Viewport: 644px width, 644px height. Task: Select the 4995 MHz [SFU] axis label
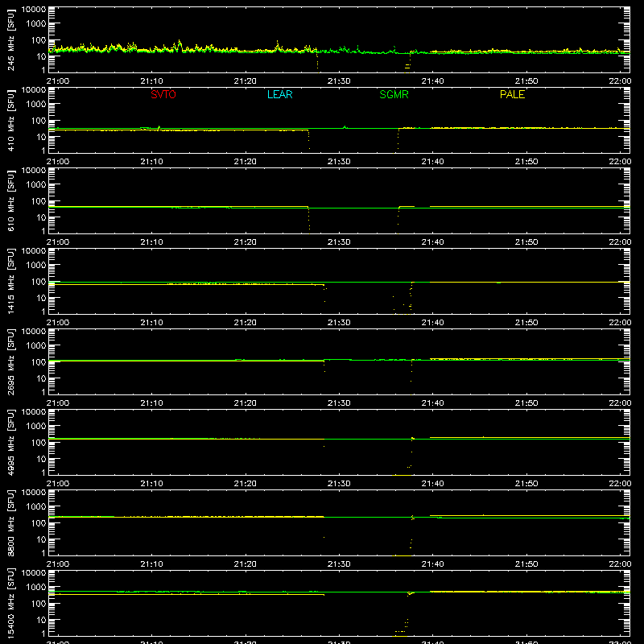pos(10,442)
